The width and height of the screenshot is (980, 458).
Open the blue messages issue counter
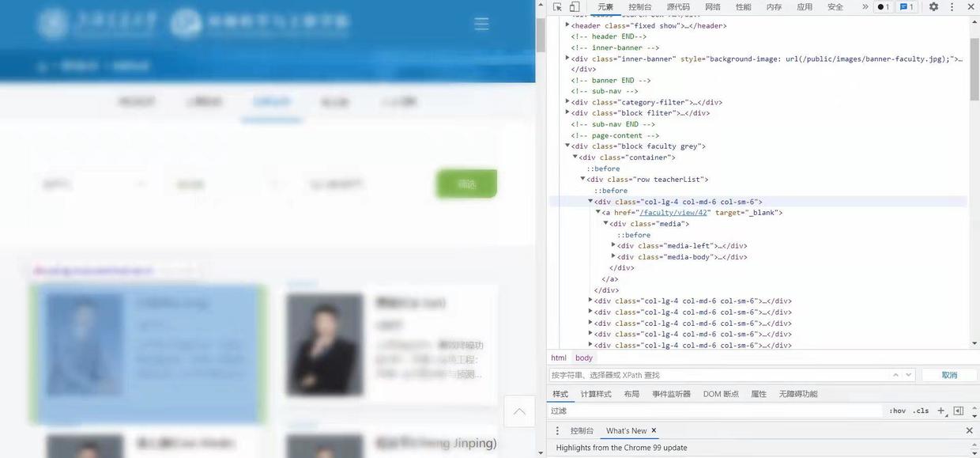pyautogui.click(x=906, y=7)
